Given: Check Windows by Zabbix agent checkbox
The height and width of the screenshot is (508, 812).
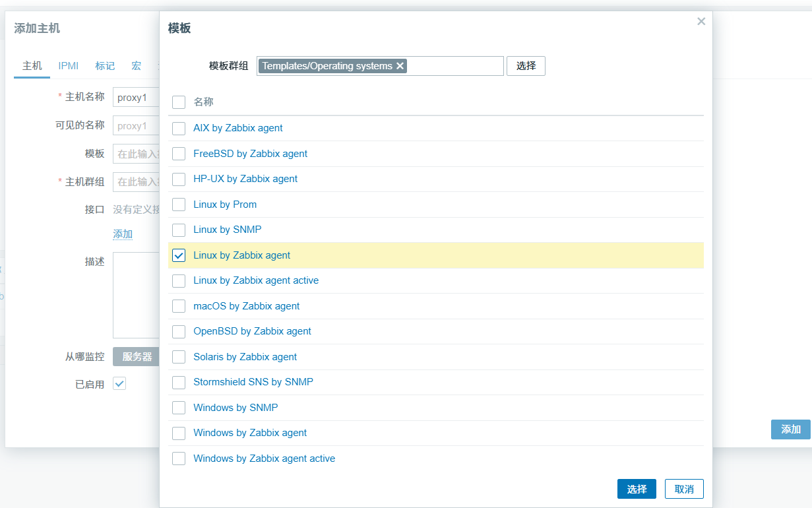Looking at the screenshot, I should (179, 433).
